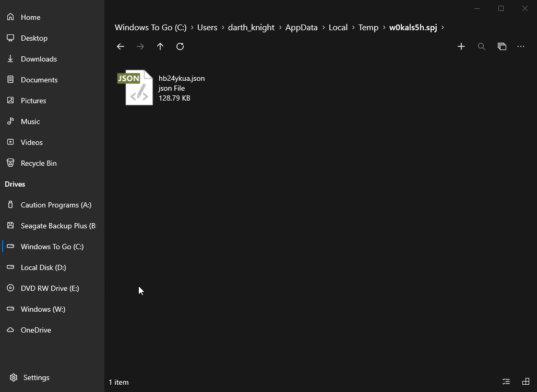This screenshot has height=392, width=537.
Task: Click Windows To Go (C:) breadcrumb
Action: 151,27
